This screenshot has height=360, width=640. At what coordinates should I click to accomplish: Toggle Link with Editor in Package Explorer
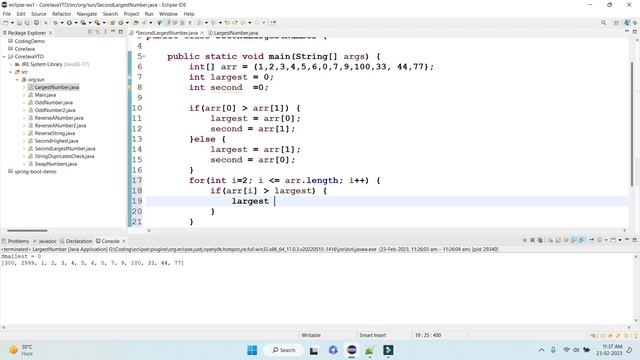click(x=98, y=32)
